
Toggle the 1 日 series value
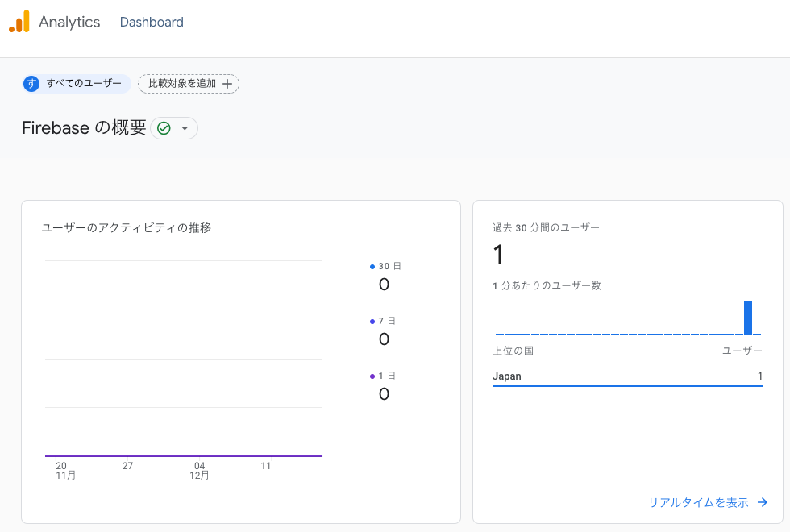pyautogui.click(x=384, y=394)
